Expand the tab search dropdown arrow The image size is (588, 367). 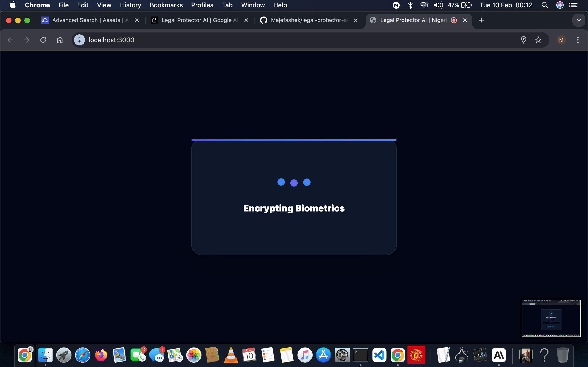[579, 20]
